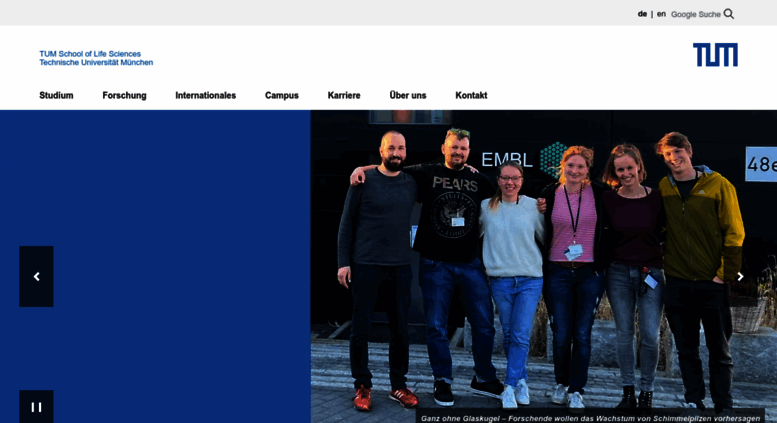Switch language to English (en)
Screen dimensions: 777x423
tap(661, 14)
